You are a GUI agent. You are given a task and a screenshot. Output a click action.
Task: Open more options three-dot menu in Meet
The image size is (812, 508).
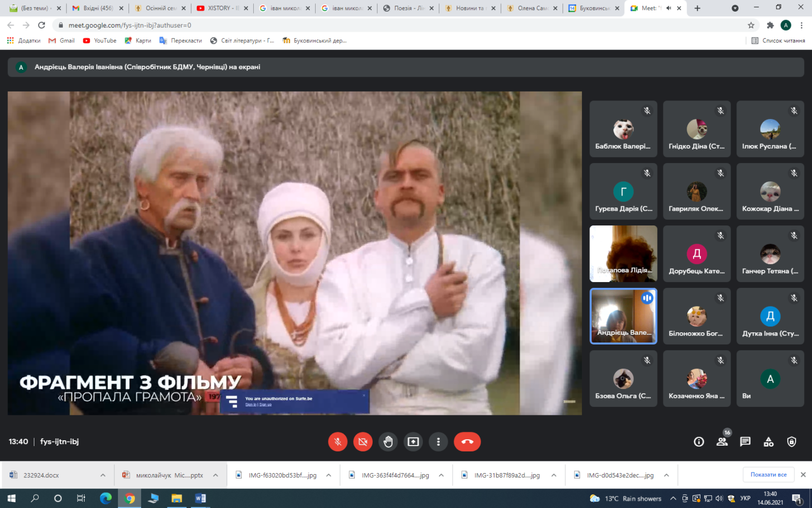point(438,442)
